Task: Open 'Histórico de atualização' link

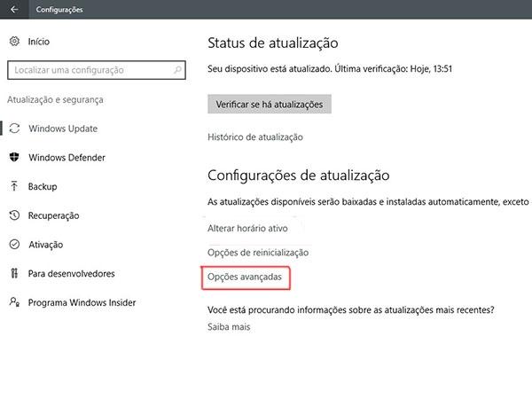Action: 255,137
